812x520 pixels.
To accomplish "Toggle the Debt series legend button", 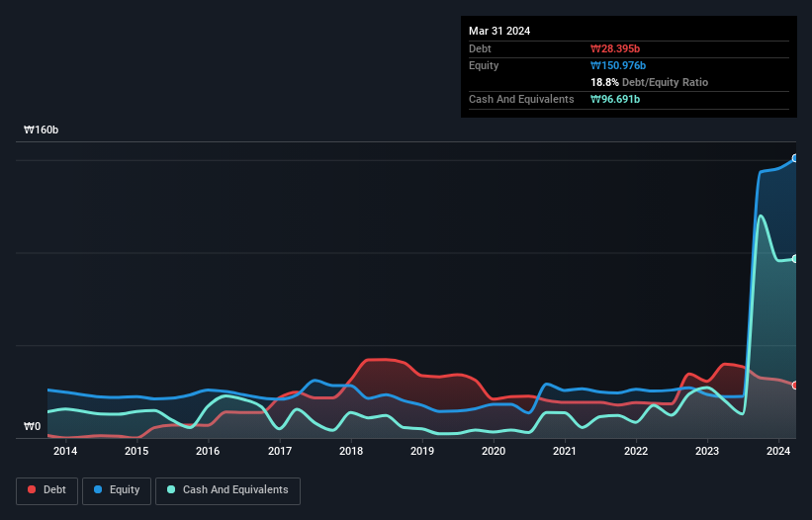I will pos(47,490).
